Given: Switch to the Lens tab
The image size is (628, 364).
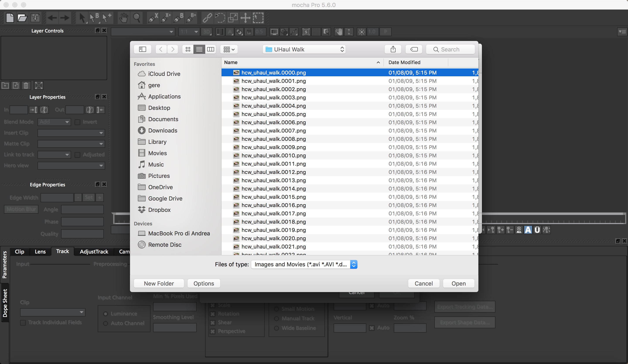Looking at the screenshot, I should (40, 252).
